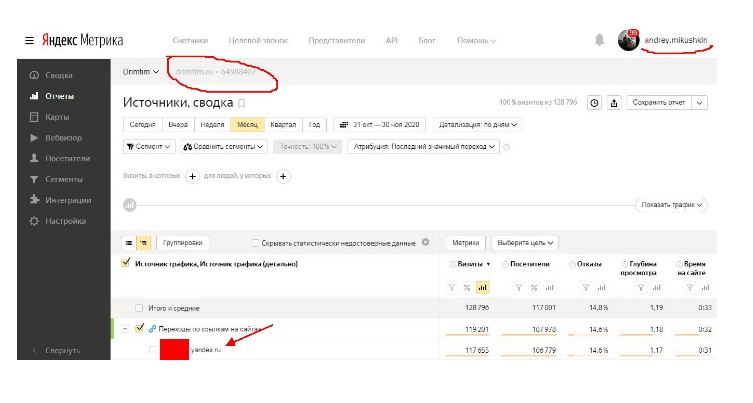Toggle Скрывать статистически недостоверные данные checkbox
753x403 pixels.
coord(255,243)
